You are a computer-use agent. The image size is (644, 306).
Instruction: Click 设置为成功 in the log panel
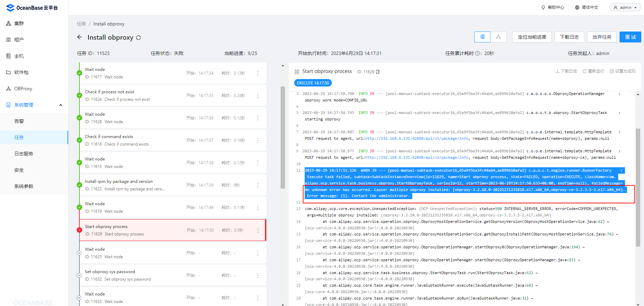coord(623,71)
